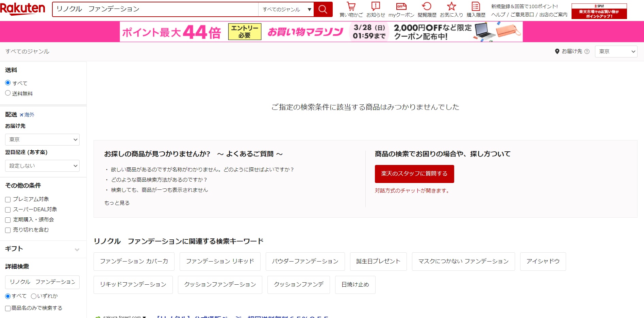Image resolution: width=644 pixels, height=318 pixels.
Task: Open the top-right 東京 delivery dropdown
Action: [616, 51]
